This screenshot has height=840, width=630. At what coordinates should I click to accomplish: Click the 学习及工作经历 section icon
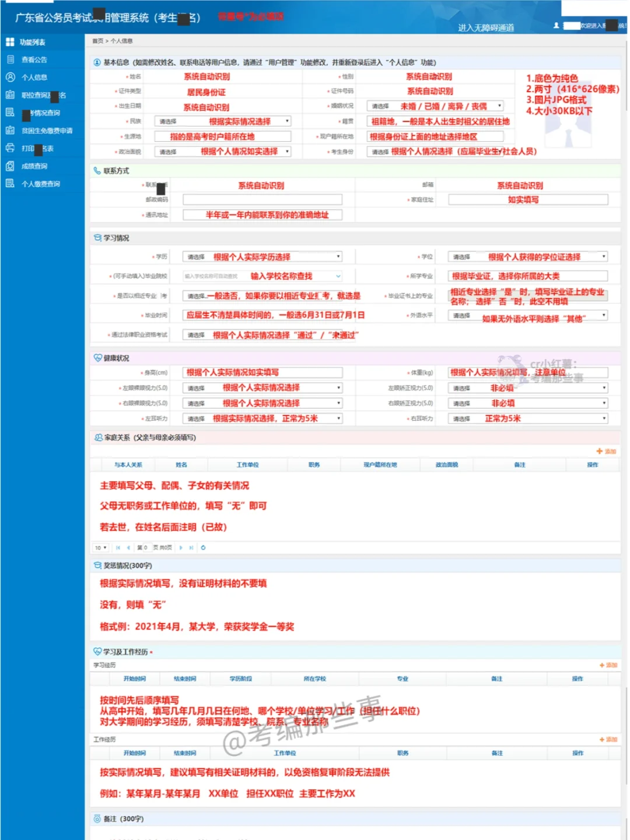tap(97, 652)
